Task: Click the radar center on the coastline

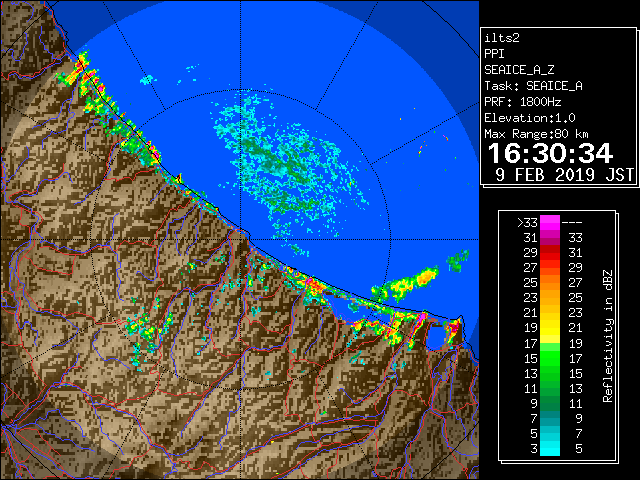Action: click(x=241, y=239)
